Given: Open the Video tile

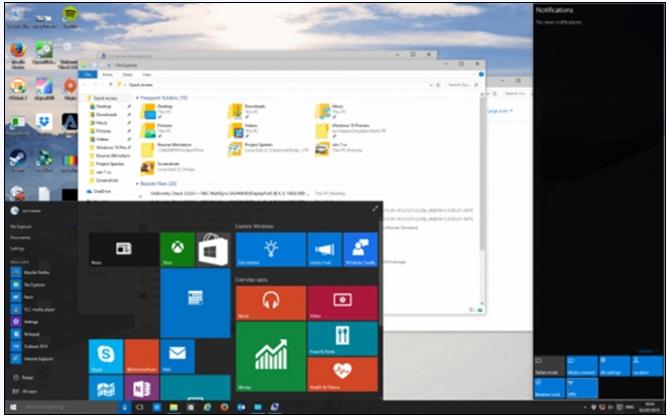Looking at the screenshot, I should 342,303.
